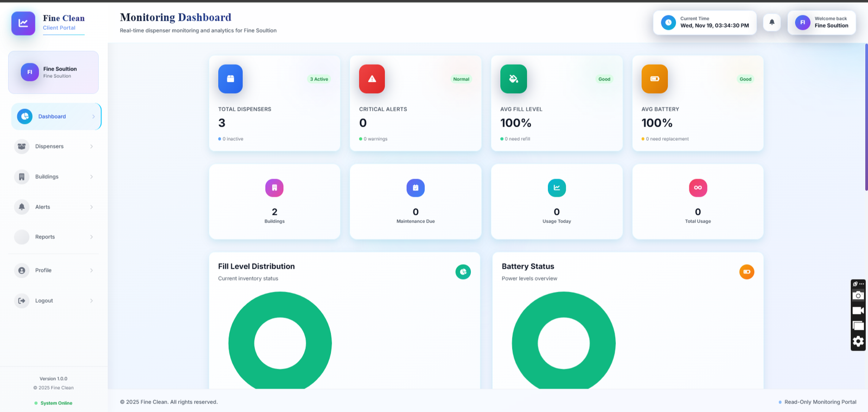Click the Fill Level Distribution pie icon
The width and height of the screenshot is (868, 412).
tap(463, 272)
